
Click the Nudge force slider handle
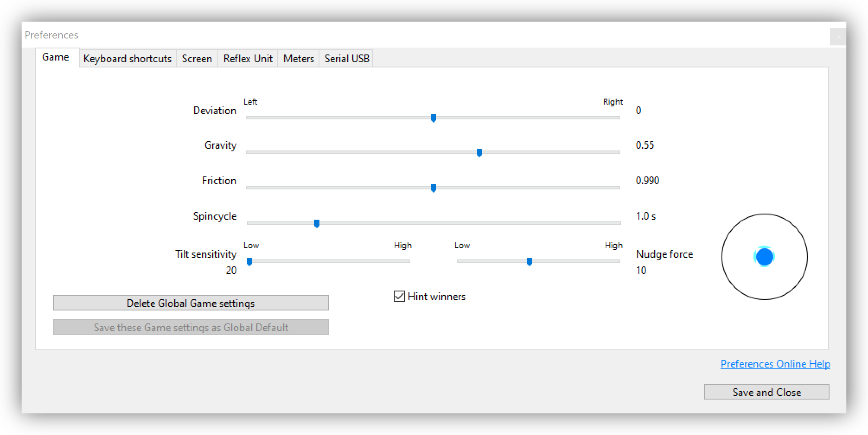[x=530, y=262]
